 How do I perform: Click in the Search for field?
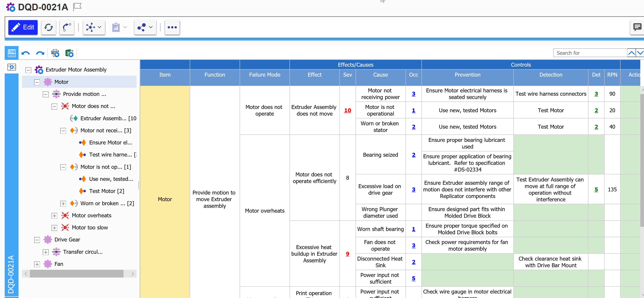[x=590, y=53]
